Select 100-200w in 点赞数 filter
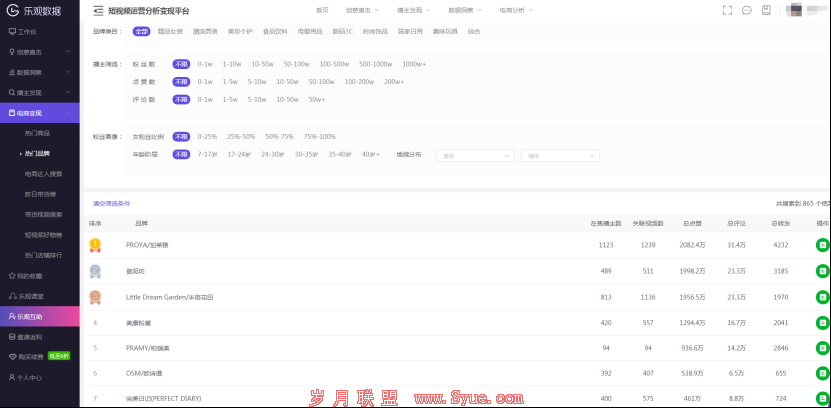This screenshot has height=408, width=831. tap(359, 82)
